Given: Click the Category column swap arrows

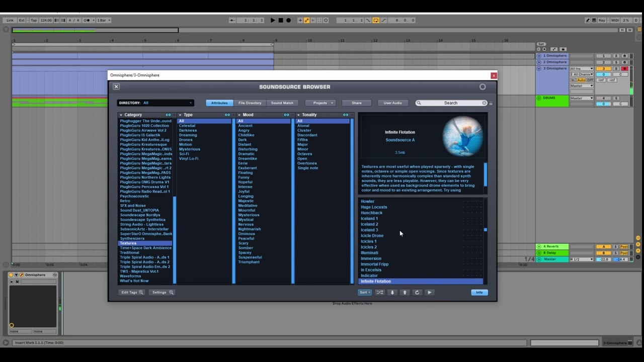Looking at the screenshot, I should click(168, 115).
